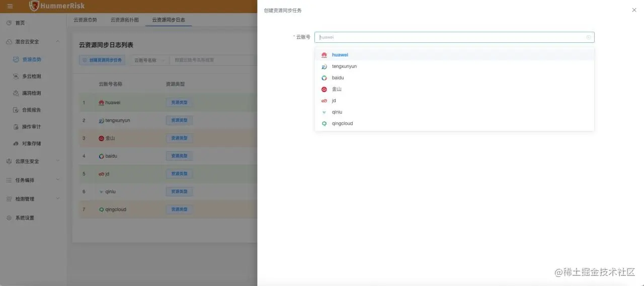The width and height of the screenshot is (644, 286).
Task: Open 合规报告 in the sidebar
Action: click(x=33, y=110)
